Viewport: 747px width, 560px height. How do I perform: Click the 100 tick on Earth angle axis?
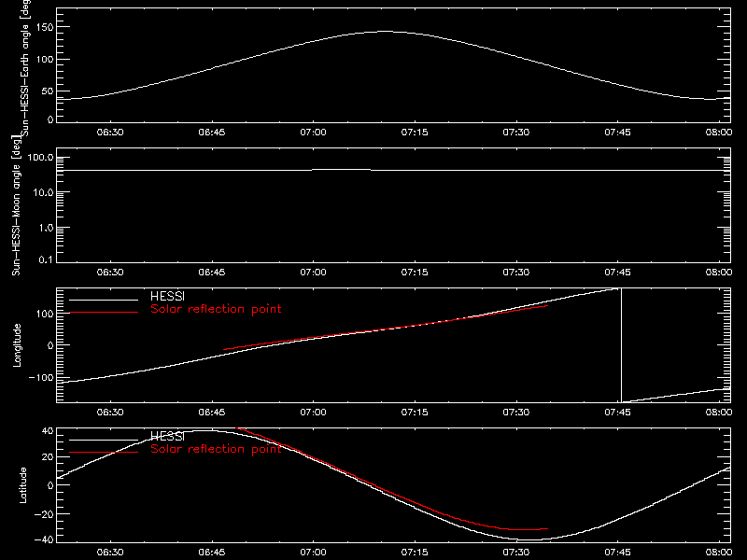click(x=44, y=60)
